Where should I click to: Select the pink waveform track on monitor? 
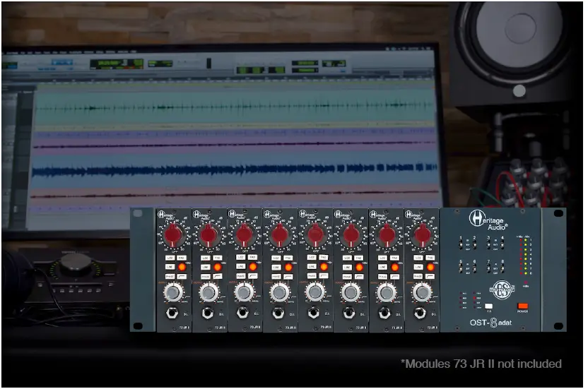(x=235, y=194)
